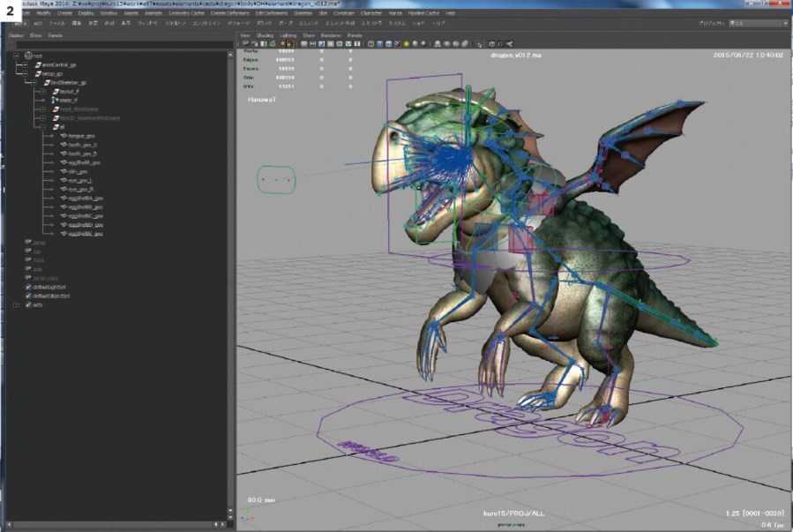Click the Select Camera icon in the viewport toolbar
This screenshot has width=793, height=532.
[243, 43]
